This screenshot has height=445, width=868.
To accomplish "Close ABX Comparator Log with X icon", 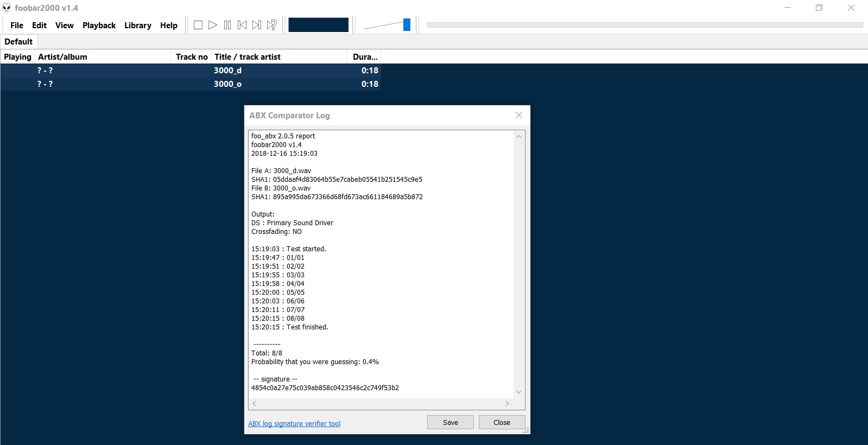I will (x=519, y=115).
